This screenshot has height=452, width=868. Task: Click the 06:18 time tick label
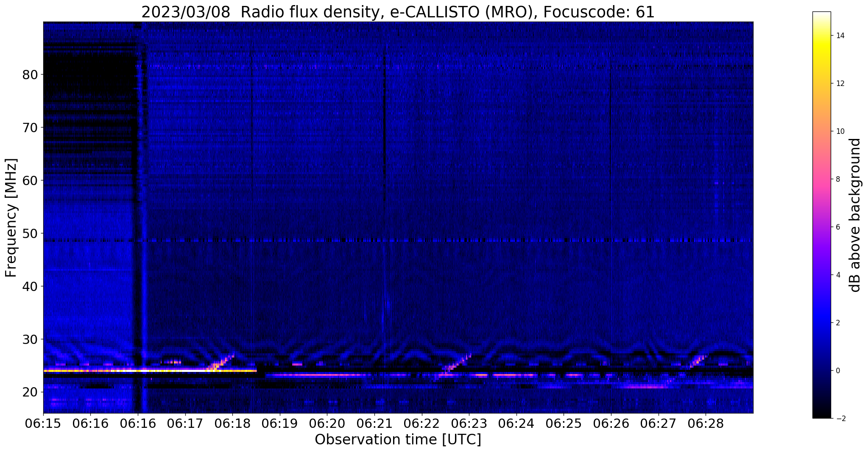point(232,424)
